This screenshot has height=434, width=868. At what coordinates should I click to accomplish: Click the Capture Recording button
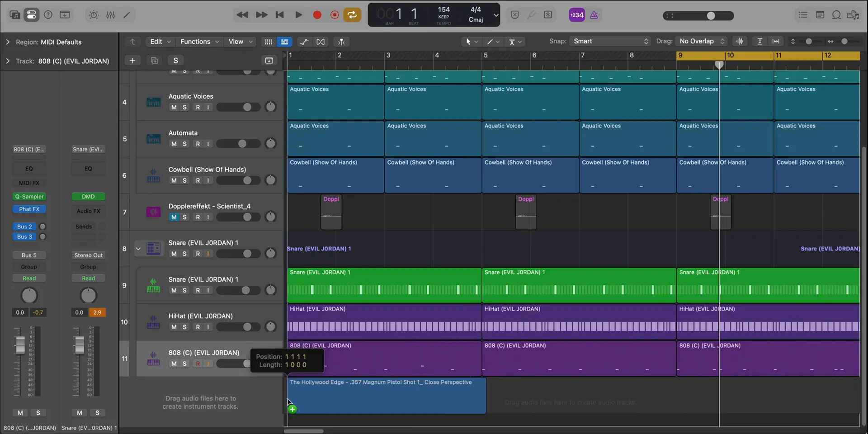pyautogui.click(x=335, y=15)
